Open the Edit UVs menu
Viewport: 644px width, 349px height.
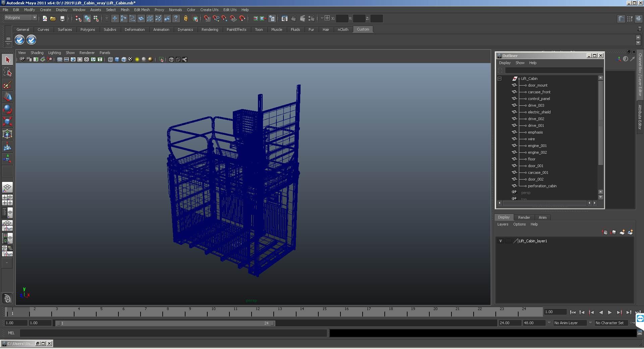pos(230,10)
